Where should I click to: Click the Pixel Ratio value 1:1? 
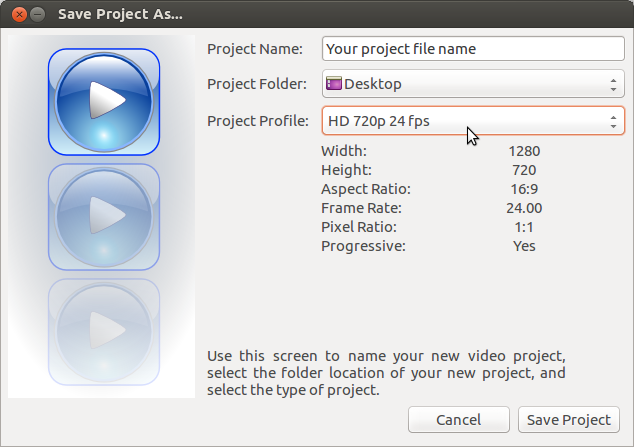[524, 227]
